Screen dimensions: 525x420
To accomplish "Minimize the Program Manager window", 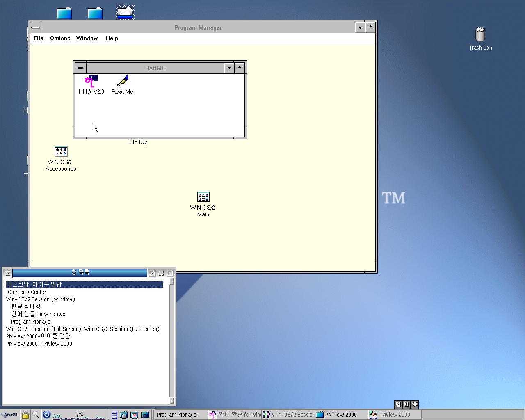I will pyautogui.click(x=360, y=27).
